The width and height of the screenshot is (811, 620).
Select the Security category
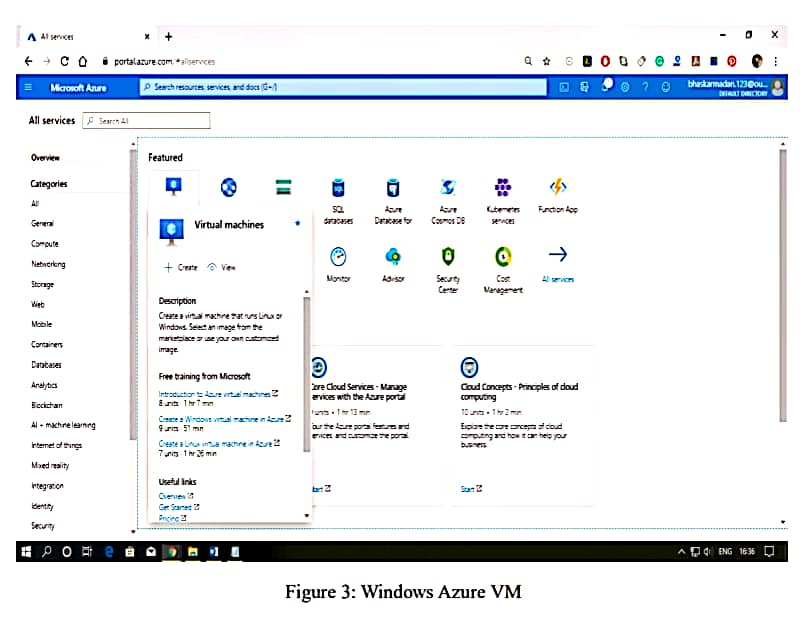pyautogui.click(x=42, y=525)
